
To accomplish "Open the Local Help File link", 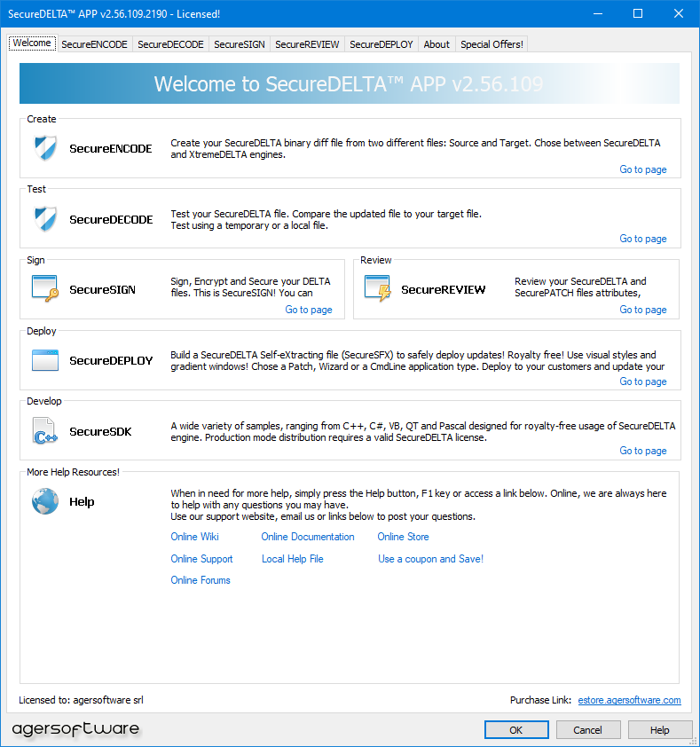I will coord(292,559).
